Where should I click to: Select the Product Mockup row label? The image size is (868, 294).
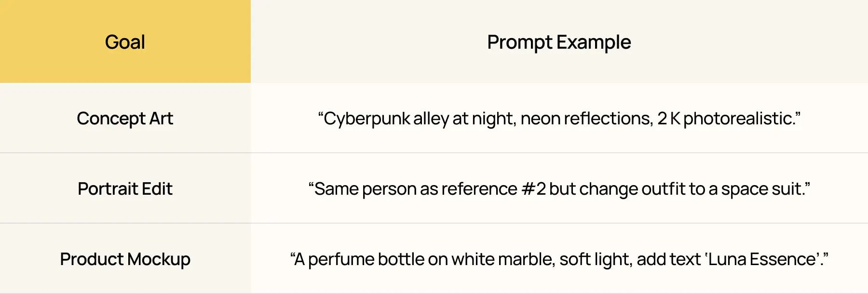125,259
